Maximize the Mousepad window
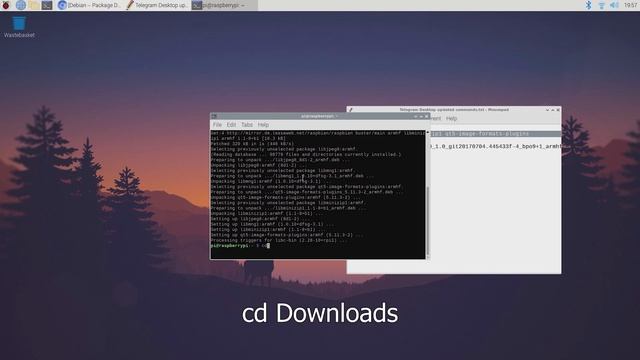Image resolution: width=640 pixels, height=360 pixels. pyautogui.click(x=553, y=110)
